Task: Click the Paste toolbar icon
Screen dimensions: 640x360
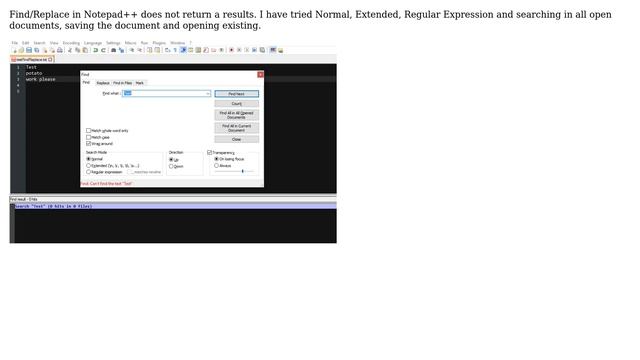Action: (85, 50)
